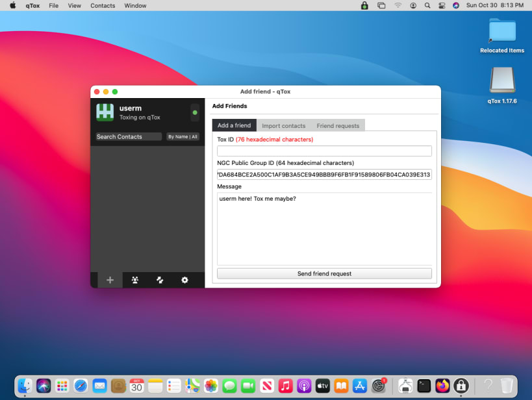532x400 pixels.
Task: Click inside the Message text area
Action: 324,229
